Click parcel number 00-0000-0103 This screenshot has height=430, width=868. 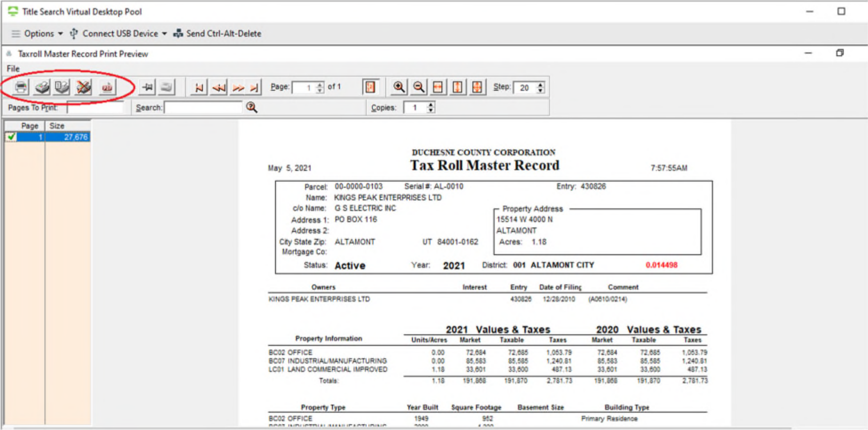[358, 187]
